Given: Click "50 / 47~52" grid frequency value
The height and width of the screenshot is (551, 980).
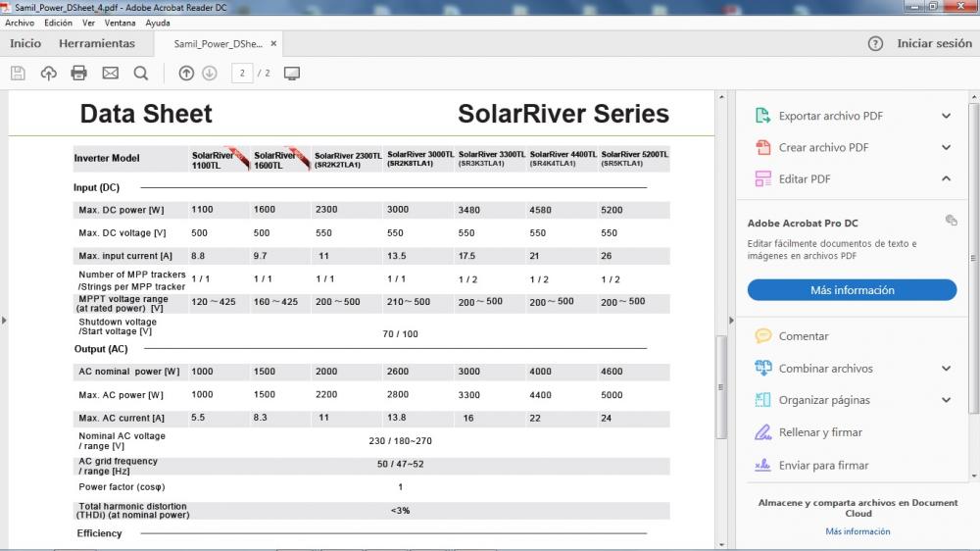Looking at the screenshot, I should pyautogui.click(x=400, y=464).
